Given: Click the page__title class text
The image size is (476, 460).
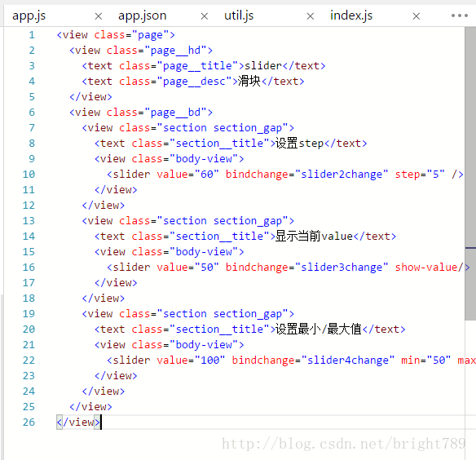Looking at the screenshot, I should (201, 66).
